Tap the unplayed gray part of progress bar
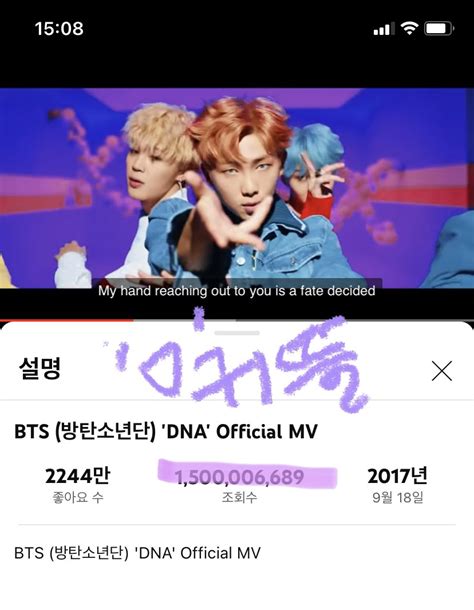The image size is (474, 610). (x=304, y=321)
